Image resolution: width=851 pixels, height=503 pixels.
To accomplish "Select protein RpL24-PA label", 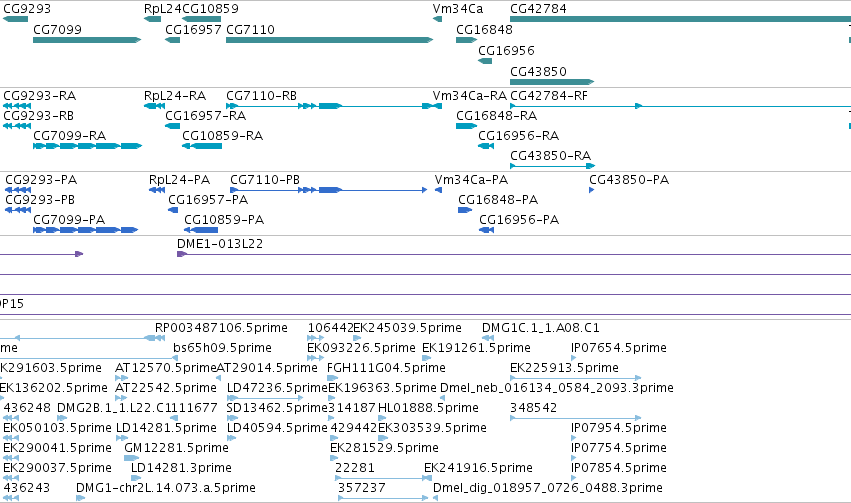I will point(180,180).
